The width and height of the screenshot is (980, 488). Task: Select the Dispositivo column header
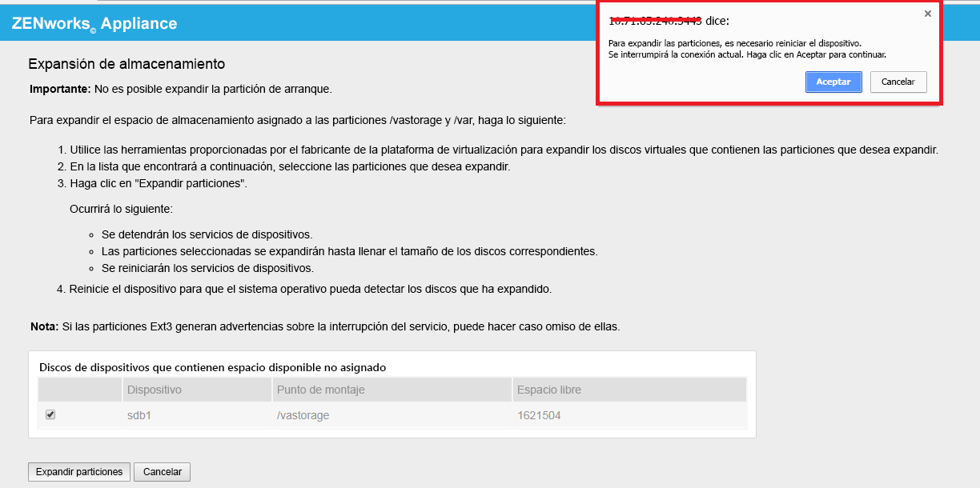[x=196, y=390]
